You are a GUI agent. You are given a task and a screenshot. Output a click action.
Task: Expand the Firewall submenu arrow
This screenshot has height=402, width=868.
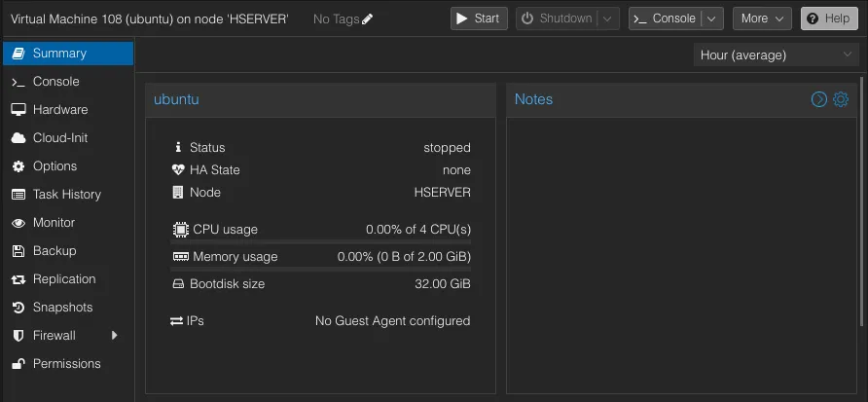pos(115,336)
